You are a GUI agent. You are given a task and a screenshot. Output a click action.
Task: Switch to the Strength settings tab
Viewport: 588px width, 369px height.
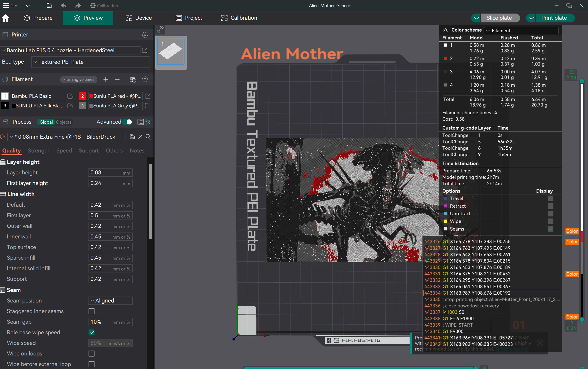click(x=38, y=151)
